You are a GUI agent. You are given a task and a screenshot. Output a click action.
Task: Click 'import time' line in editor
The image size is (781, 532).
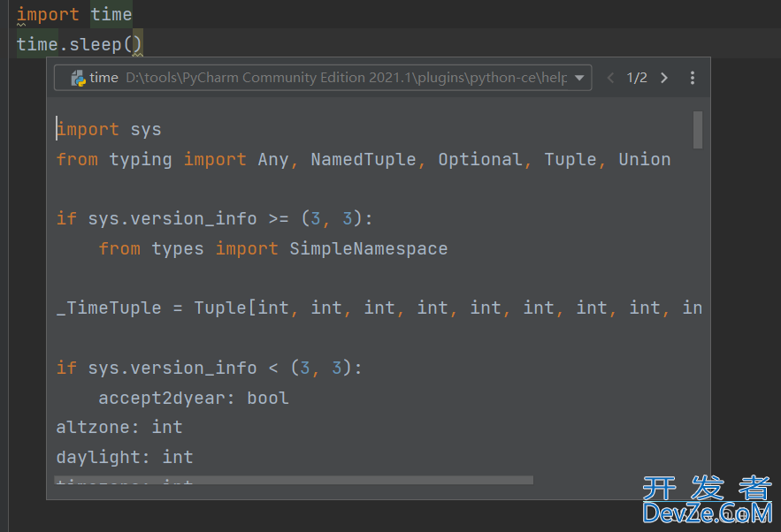[74, 14]
